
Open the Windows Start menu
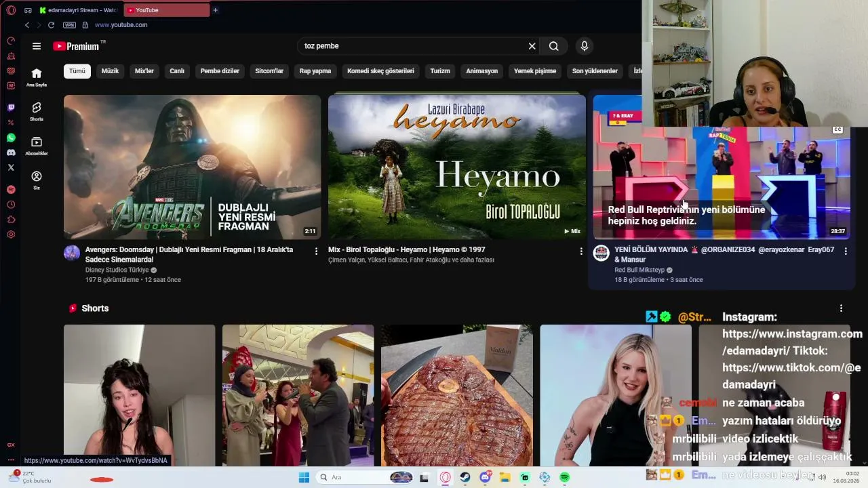(x=304, y=477)
